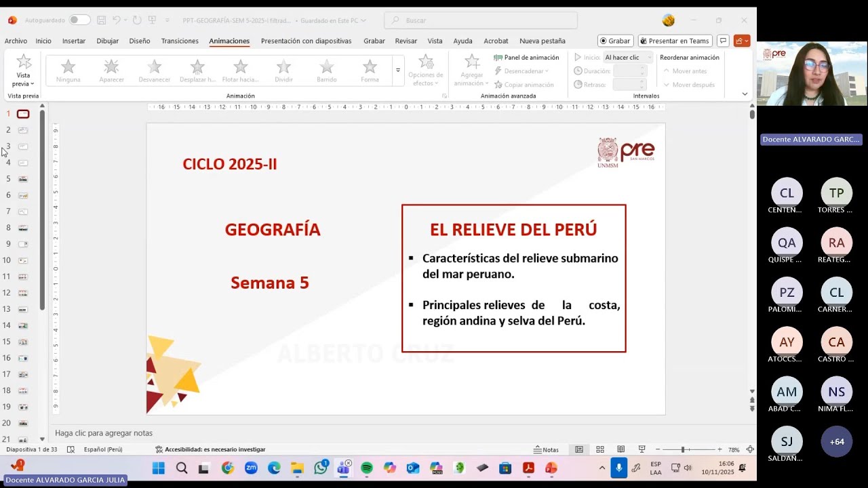868x488 pixels.
Task: Click the Buscar search field
Action: click(x=481, y=20)
